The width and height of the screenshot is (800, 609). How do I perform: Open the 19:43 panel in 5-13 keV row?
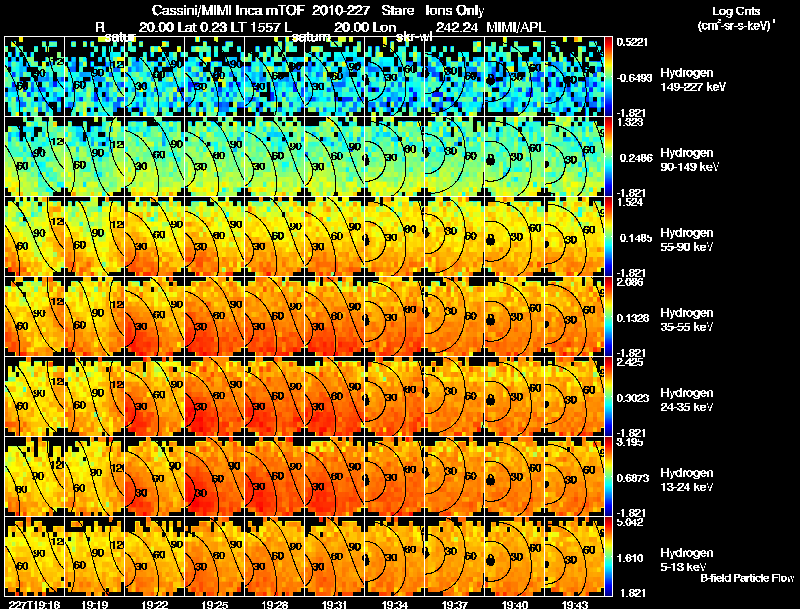pos(574,557)
